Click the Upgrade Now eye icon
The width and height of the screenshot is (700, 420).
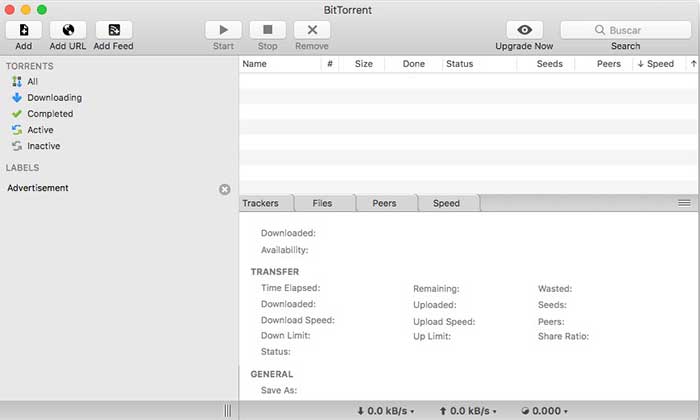click(x=525, y=30)
